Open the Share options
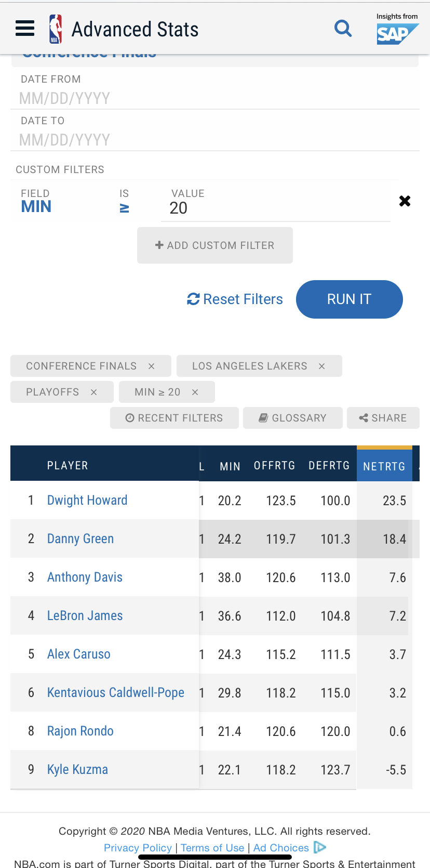Image resolution: width=430 pixels, height=868 pixels. click(383, 418)
